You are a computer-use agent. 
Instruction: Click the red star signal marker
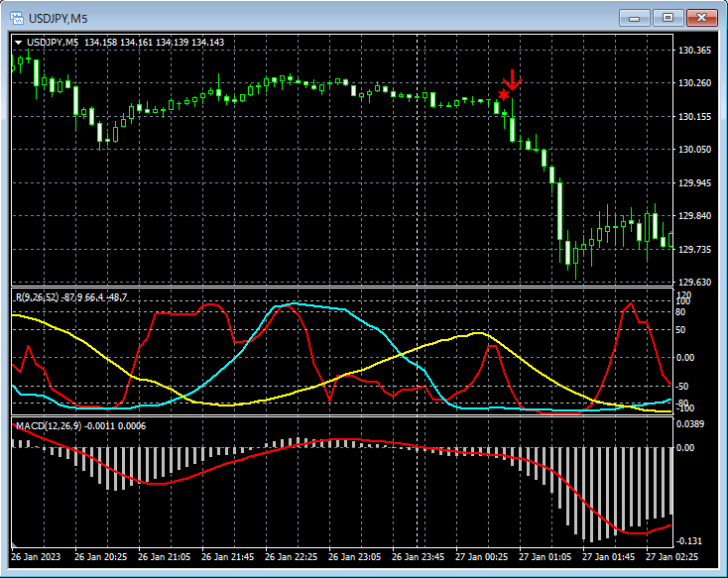(x=503, y=95)
